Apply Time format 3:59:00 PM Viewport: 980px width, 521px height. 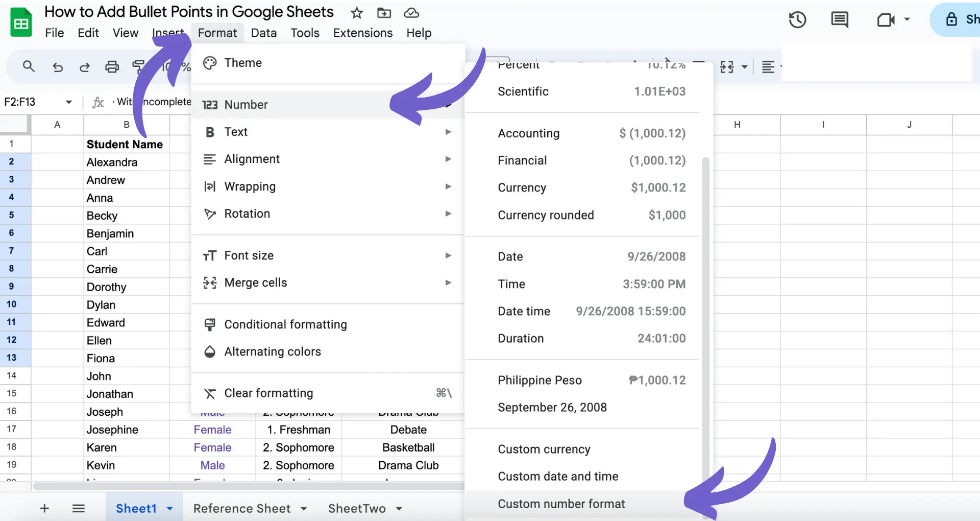click(x=582, y=284)
